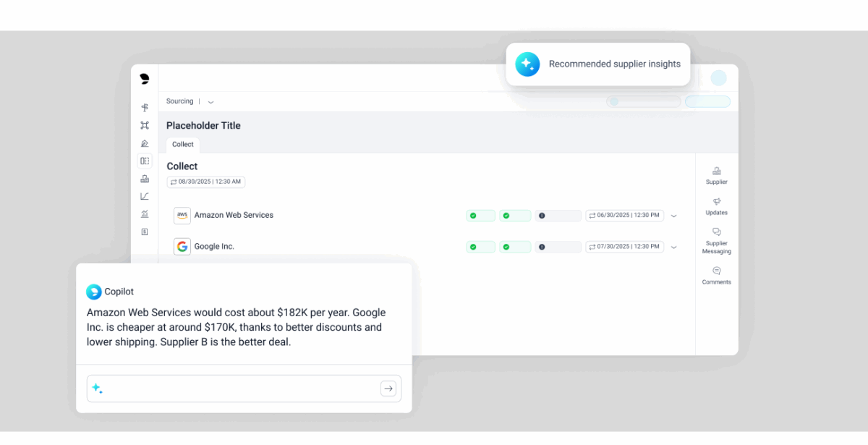The width and height of the screenshot is (868, 445).
Task: Expand the Amazon Web Services row chevron
Action: point(673,216)
